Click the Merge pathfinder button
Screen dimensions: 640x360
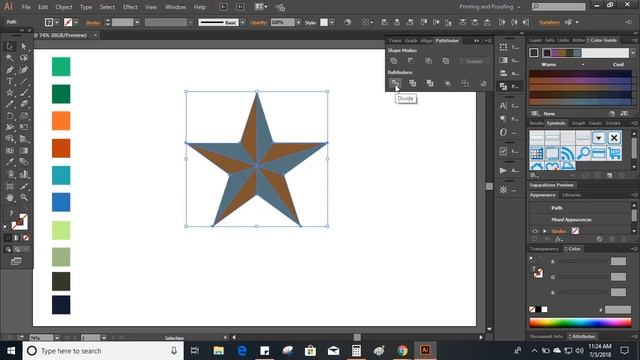(x=430, y=83)
